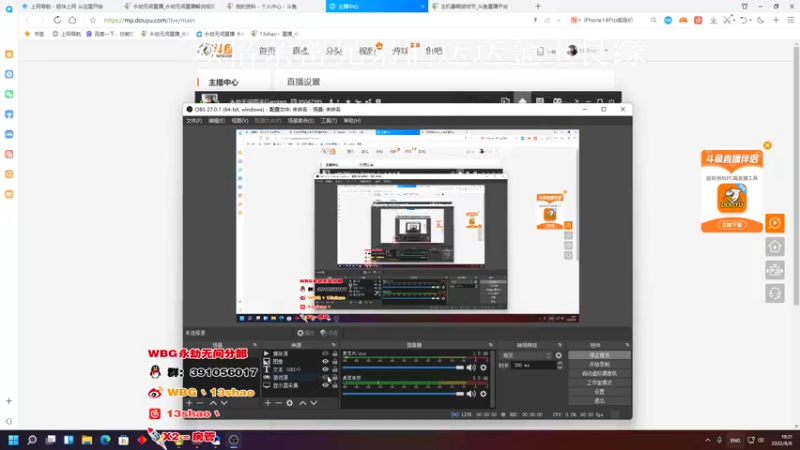800x450 pixels.
Task: Go to browser home page icon
Action: click(x=72, y=20)
